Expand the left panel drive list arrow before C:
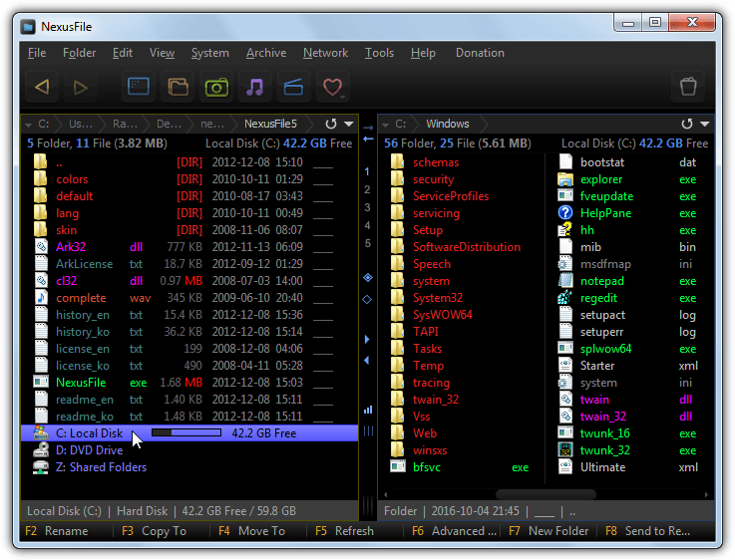The height and width of the screenshot is (560, 735). click(x=28, y=125)
